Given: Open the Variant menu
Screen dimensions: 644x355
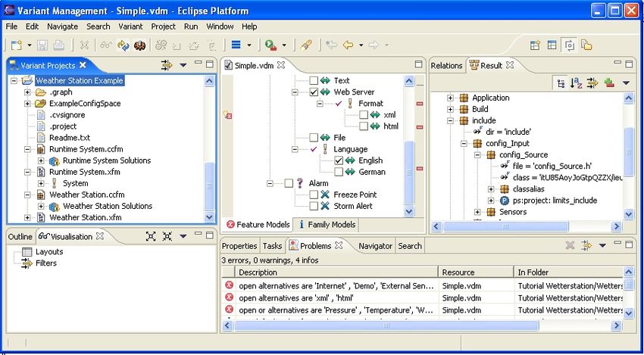Looking at the screenshot, I should click(x=130, y=26).
